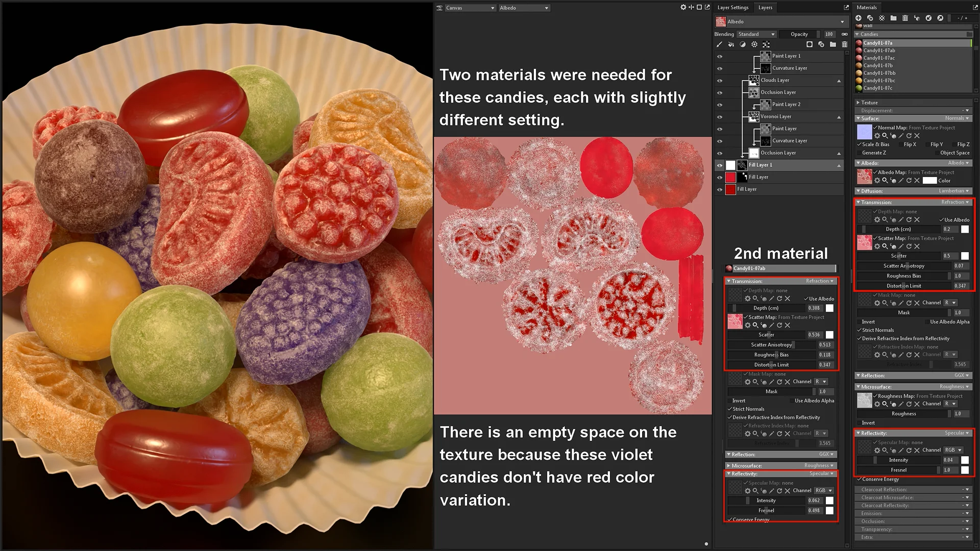980x551 pixels.
Task: Toggle visibility of Fill Layer 1
Action: (720, 165)
